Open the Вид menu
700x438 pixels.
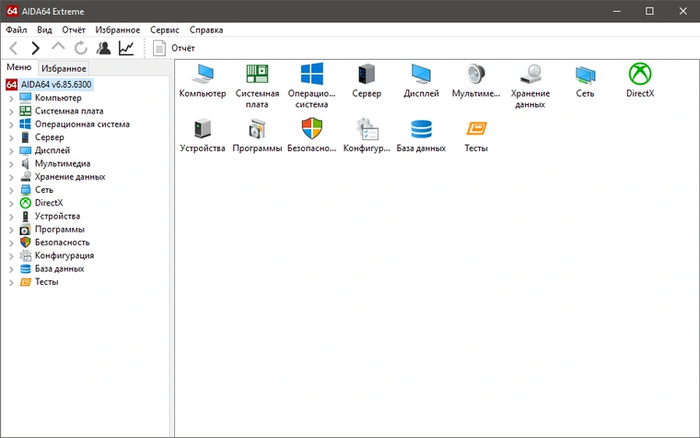pyautogui.click(x=44, y=30)
